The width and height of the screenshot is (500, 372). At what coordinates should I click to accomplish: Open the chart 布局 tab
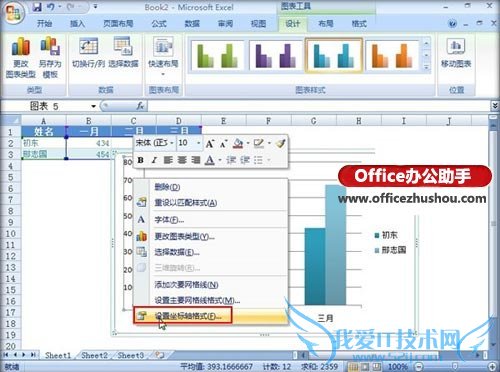[326, 24]
